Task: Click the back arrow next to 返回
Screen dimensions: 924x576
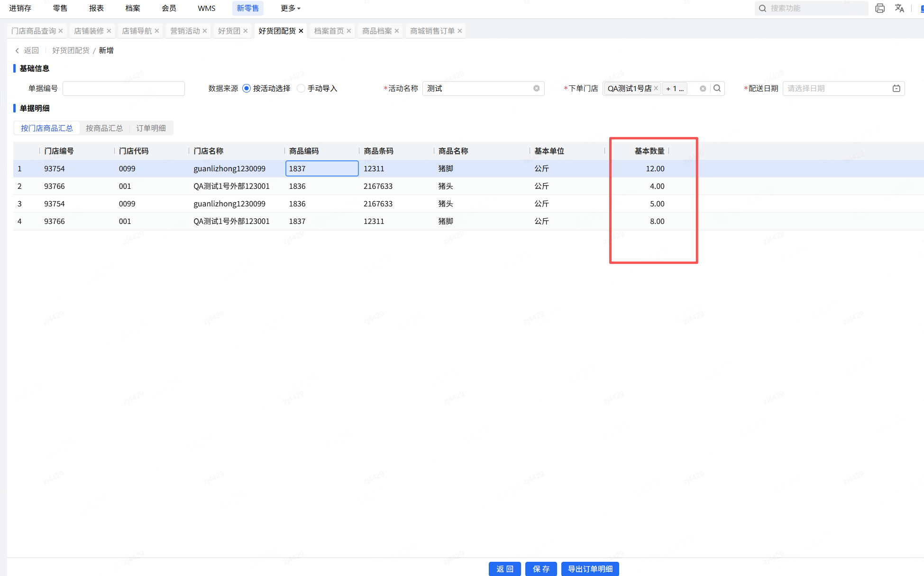Action: click(x=17, y=50)
